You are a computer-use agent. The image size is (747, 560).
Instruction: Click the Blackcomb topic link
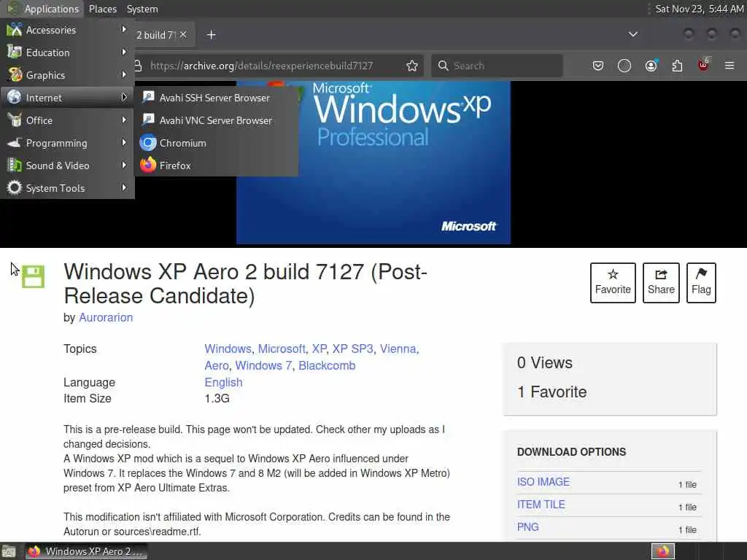tap(327, 366)
